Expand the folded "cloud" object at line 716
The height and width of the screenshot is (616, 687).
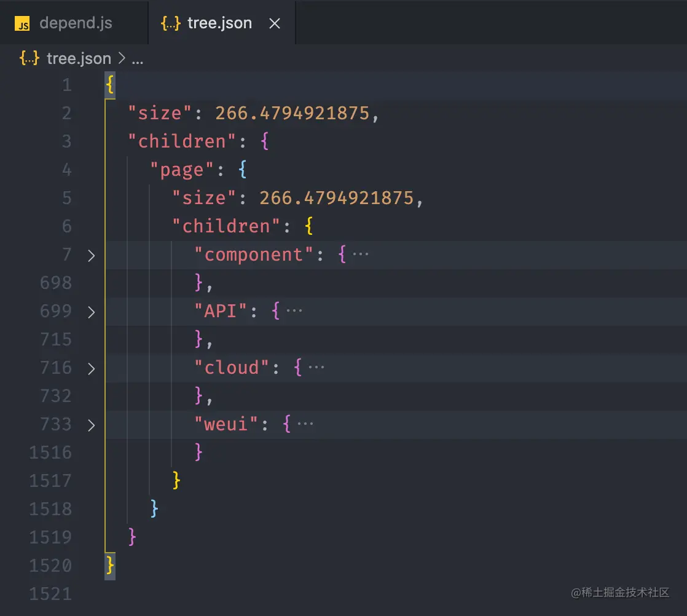point(91,368)
